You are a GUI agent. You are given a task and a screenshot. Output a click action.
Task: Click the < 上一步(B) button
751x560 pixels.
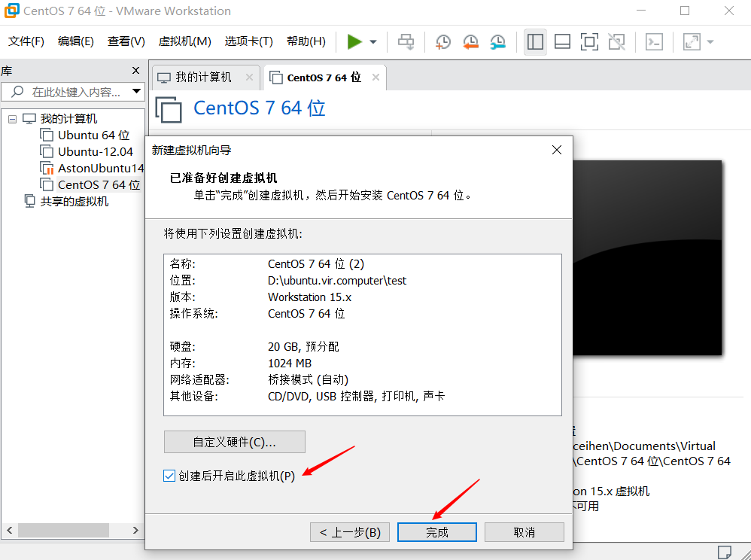point(350,532)
